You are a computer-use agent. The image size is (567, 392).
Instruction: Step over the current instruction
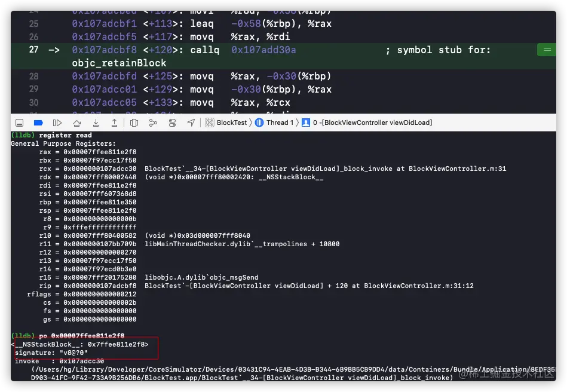click(x=76, y=123)
